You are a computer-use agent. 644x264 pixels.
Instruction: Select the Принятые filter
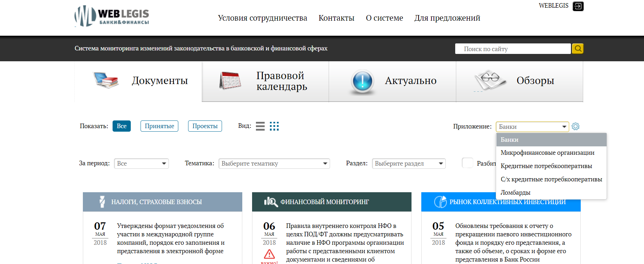159,126
